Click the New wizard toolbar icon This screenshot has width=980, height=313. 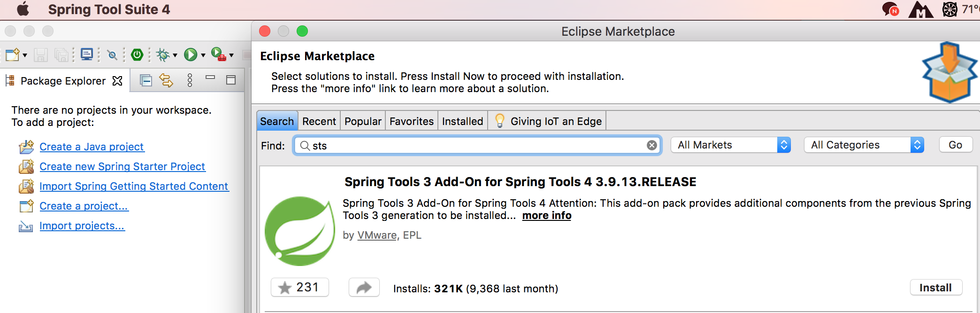pos(12,55)
